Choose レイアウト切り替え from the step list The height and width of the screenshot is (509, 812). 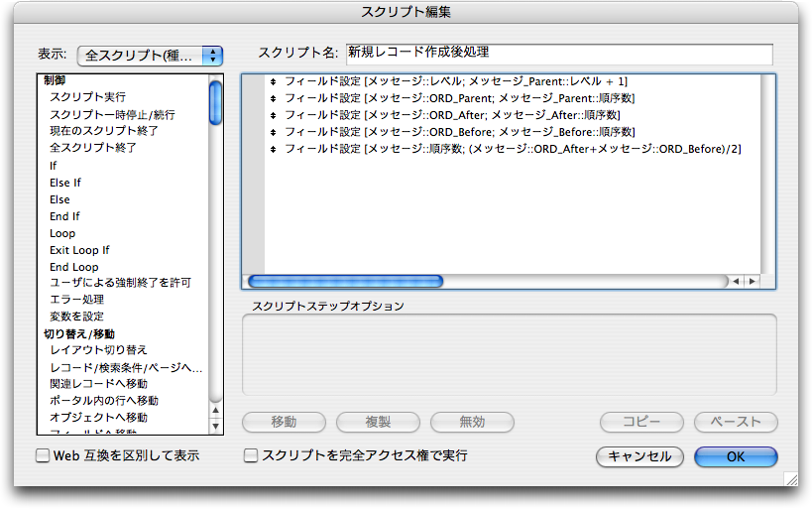point(98,350)
